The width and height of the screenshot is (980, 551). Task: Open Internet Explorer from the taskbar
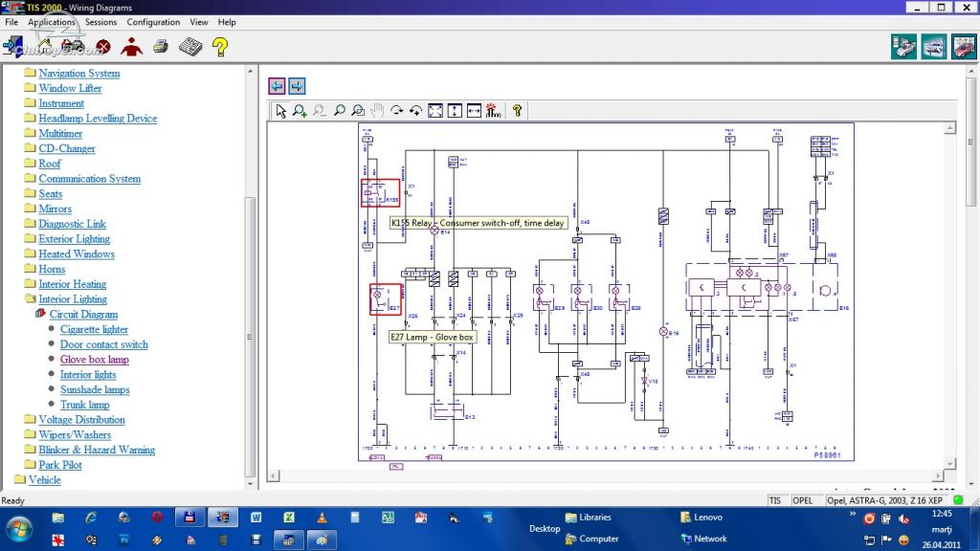(x=91, y=518)
